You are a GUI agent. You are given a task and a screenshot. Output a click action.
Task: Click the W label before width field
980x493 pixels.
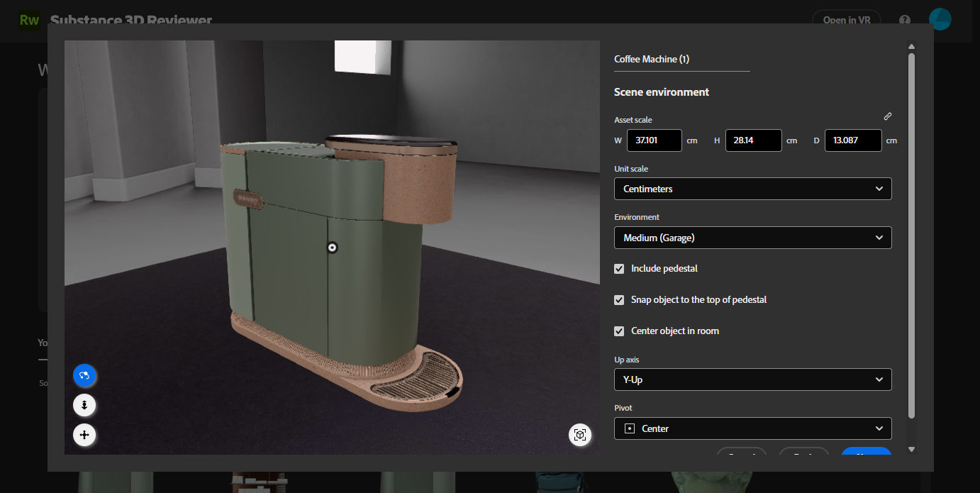point(618,140)
